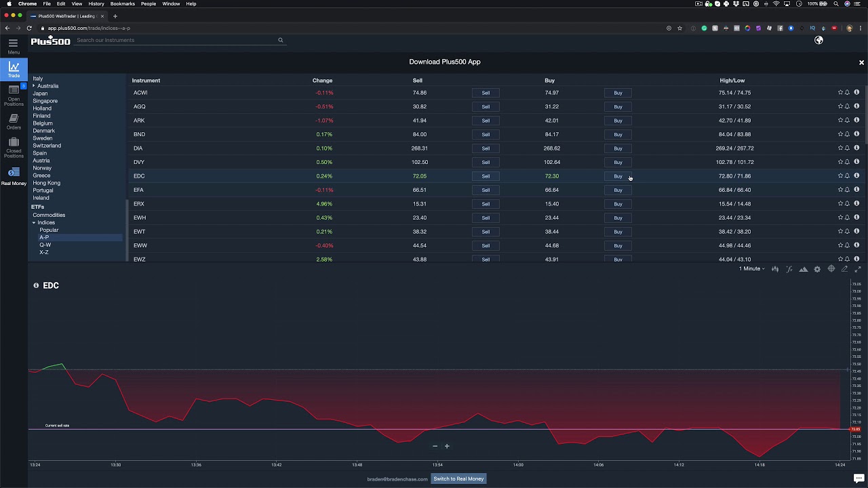Click info icon beside EDC chart title

(36, 285)
